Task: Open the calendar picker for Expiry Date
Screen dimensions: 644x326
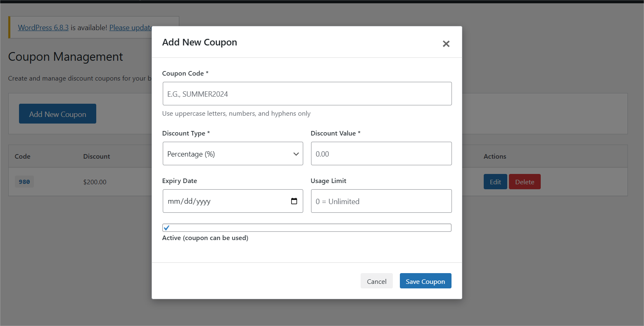Action: click(294, 201)
